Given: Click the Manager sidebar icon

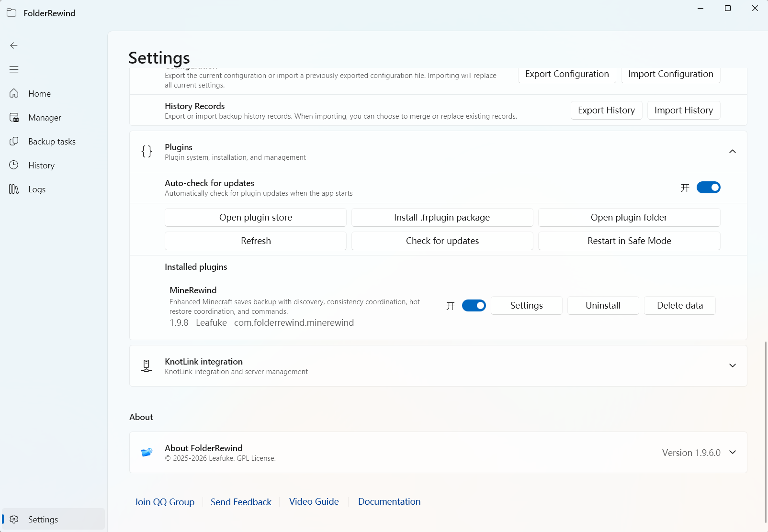Looking at the screenshot, I should click(14, 117).
